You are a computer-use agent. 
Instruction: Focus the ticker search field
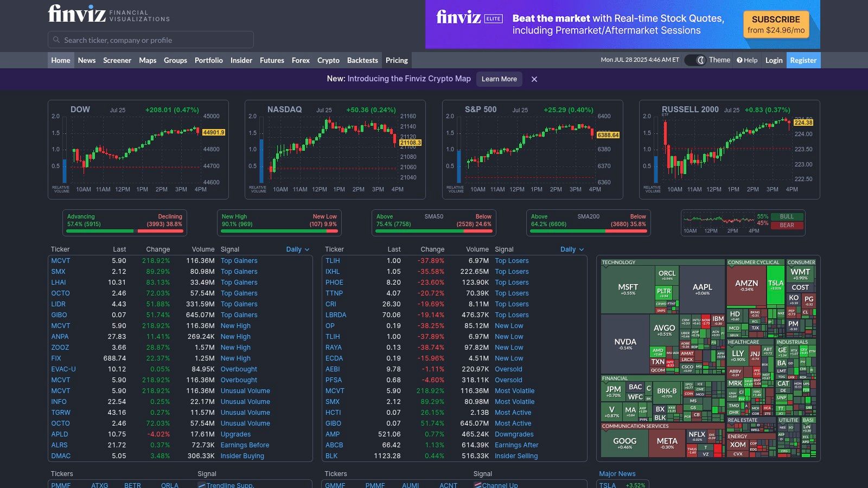tap(151, 40)
